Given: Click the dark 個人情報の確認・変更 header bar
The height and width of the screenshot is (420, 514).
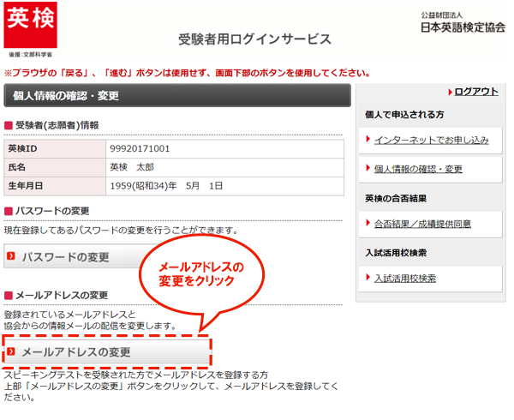Looking at the screenshot, I should (176, 96).
